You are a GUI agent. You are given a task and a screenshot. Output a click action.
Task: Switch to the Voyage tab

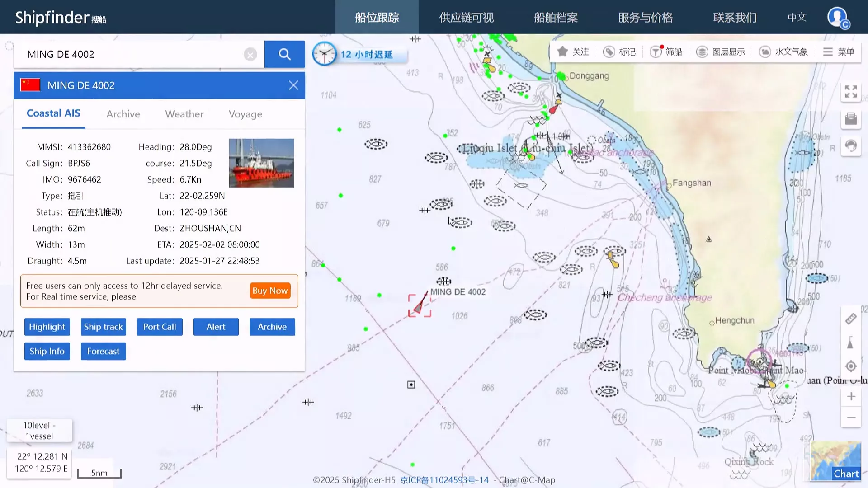[245, 114]
